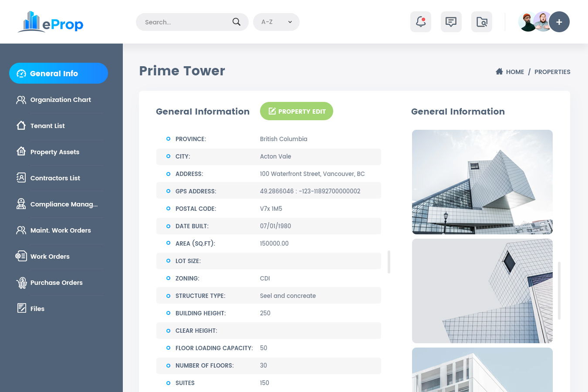Select the Tenant List sidebar icon
The height and width of the screenshot is (392, 588).
pos(21,125)
